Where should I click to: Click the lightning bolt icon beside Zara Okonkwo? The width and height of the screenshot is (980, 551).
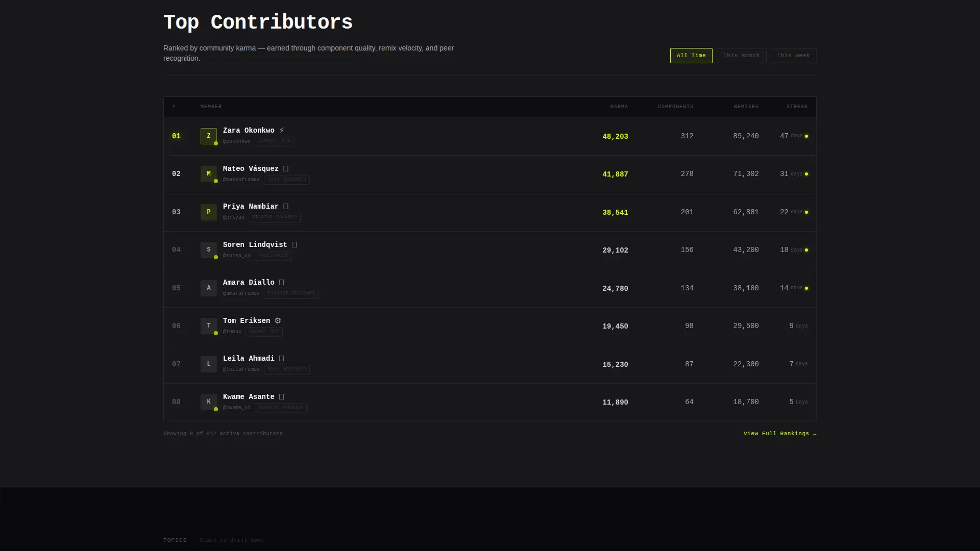pyautogui.click(x=282, y=131)
